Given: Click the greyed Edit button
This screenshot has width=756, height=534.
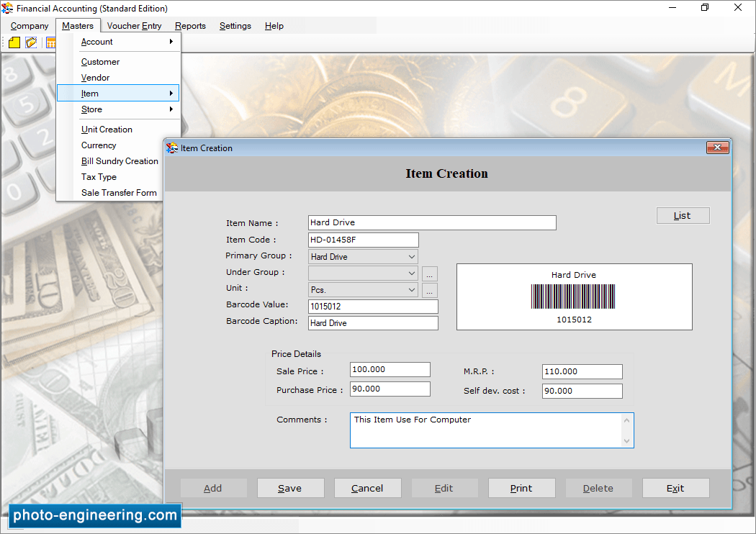Looking at the screenshot, I should click(x=444, y=488).
